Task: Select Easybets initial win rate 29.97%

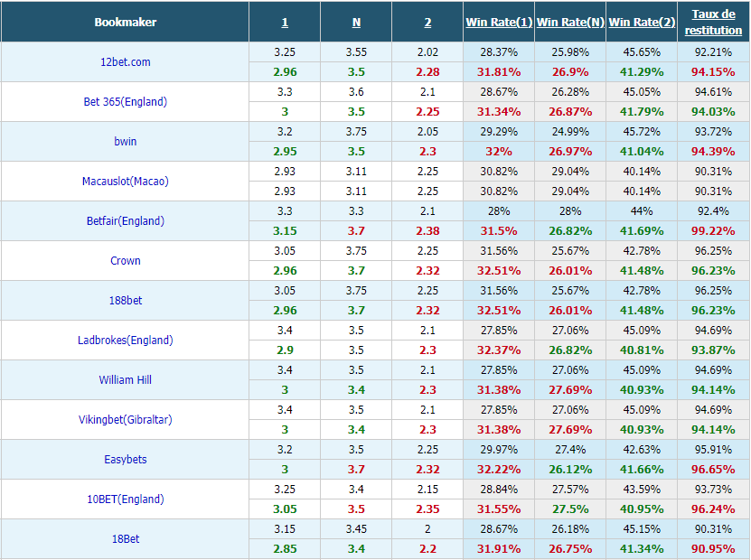Action: coord(499,450)
